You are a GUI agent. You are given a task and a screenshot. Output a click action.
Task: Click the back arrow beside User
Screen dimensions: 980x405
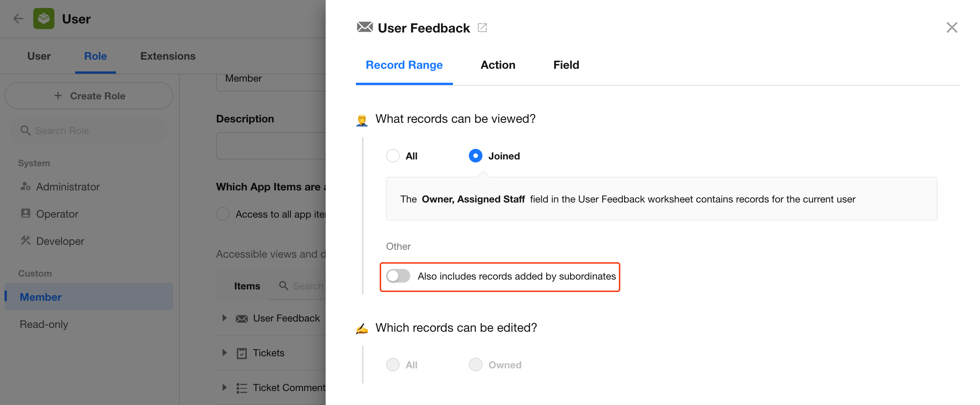pyautogui.click(x=18, y=19)
